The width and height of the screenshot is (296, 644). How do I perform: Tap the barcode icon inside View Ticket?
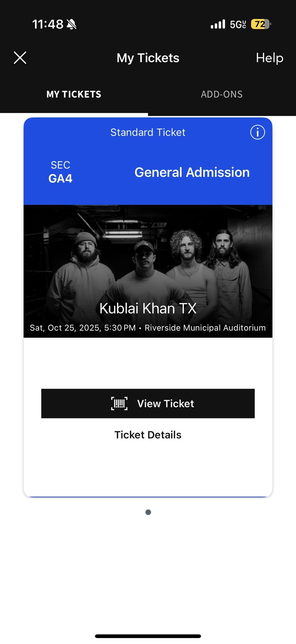[x=119, y=404]
